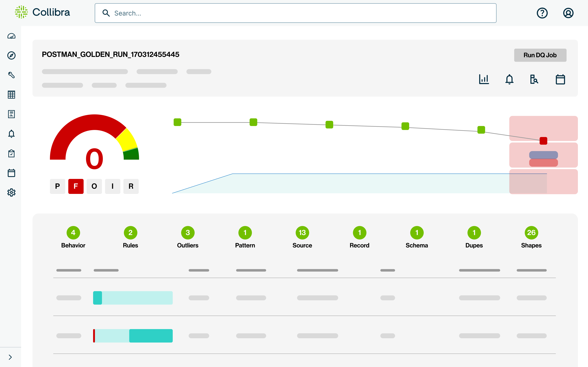Open the help question mark menu

[x=542, y=13]
